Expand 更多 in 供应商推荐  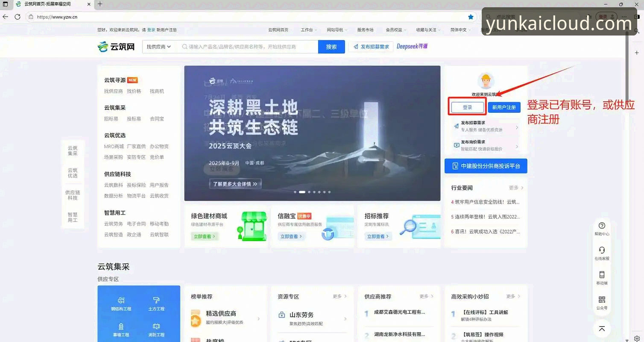point(427,296)
